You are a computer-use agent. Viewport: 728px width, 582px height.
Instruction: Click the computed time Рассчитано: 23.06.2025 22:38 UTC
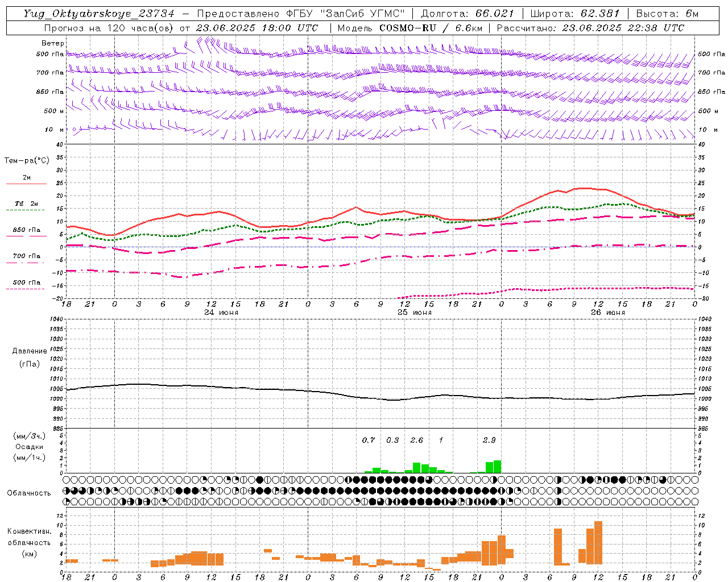click(590, 28)
